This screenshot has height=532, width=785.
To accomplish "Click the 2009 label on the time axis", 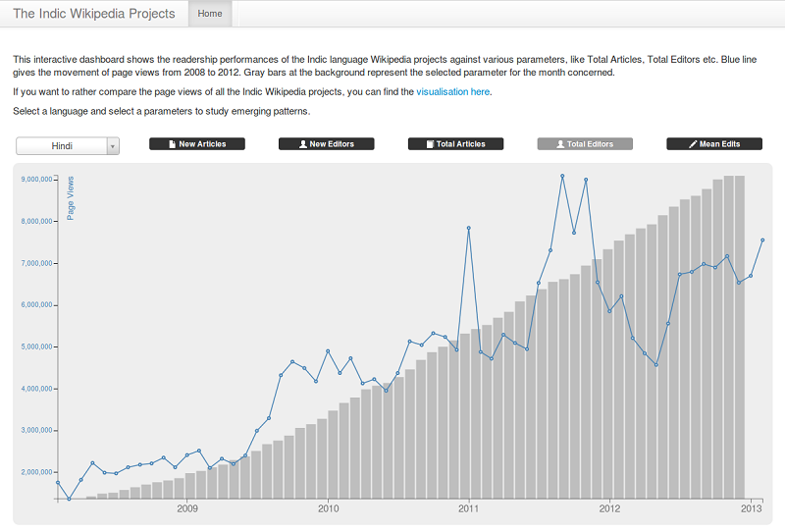I will 187,508.
